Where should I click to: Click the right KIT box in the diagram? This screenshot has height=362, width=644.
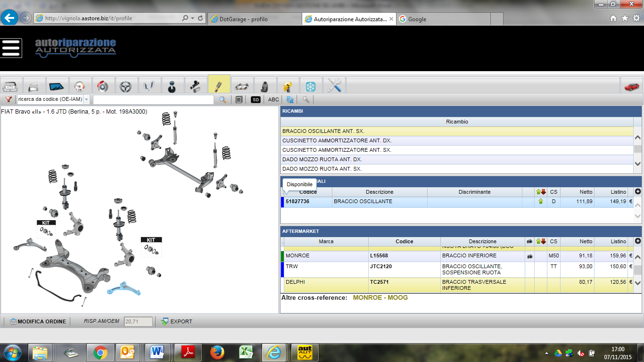pyautogui.click(x=151, y=247)
